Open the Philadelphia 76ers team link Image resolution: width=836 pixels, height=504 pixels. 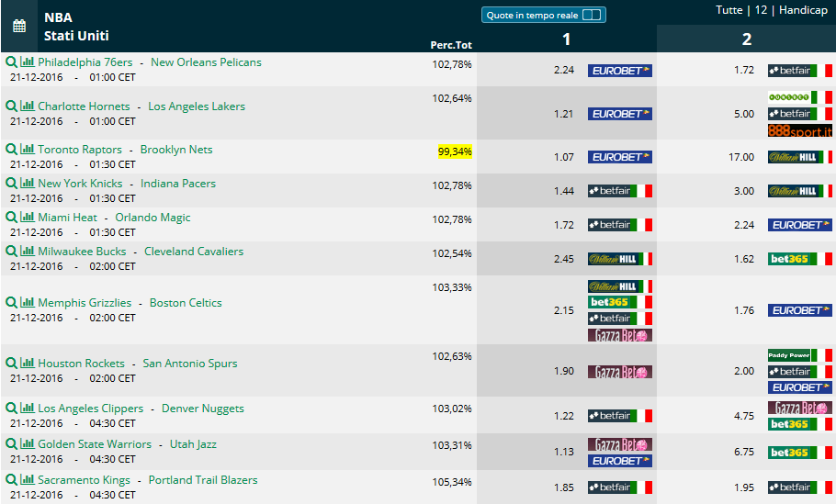85,62
